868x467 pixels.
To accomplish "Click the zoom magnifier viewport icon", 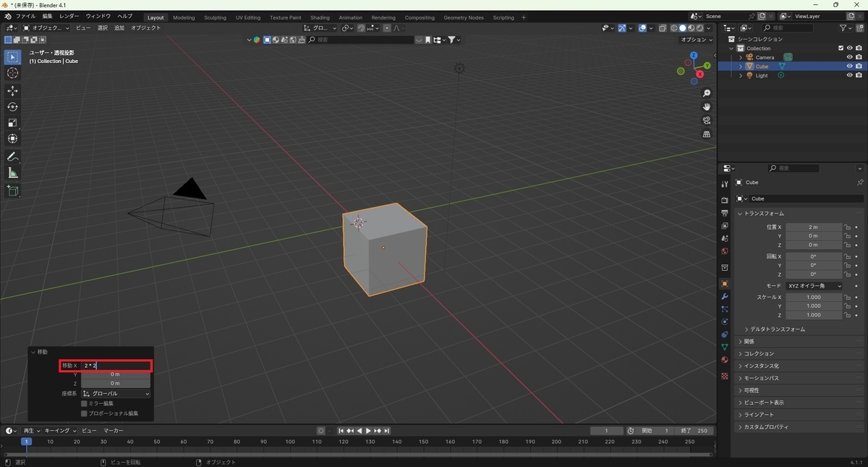I will [707, 93].
